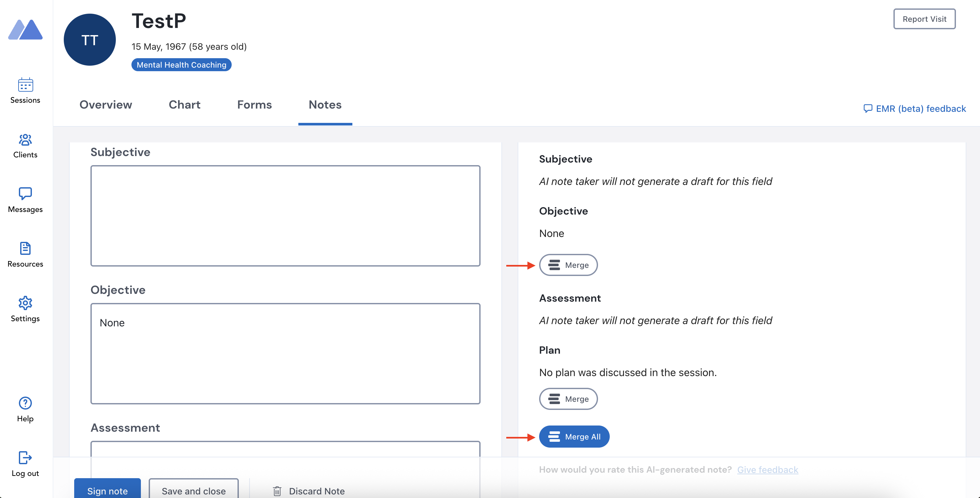Switch to the Overview tab
The width and height of the screenshot is (980, 498).
click(x=105, y=105)
